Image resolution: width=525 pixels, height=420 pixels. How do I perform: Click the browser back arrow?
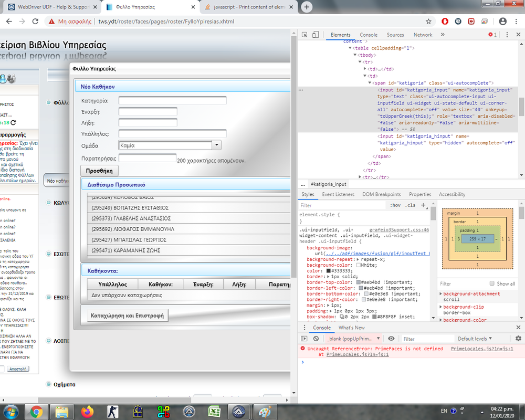point(9,22)
